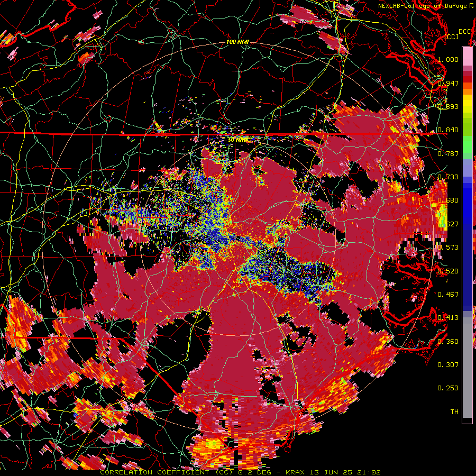
Task: Click the KRAX station identifier
Action: [295, 472]
